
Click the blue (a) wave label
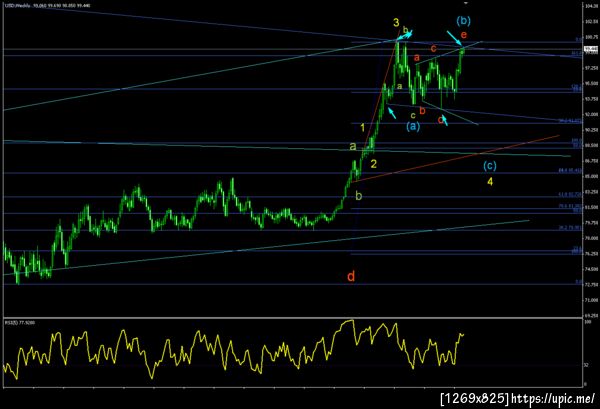click(413, 126)
